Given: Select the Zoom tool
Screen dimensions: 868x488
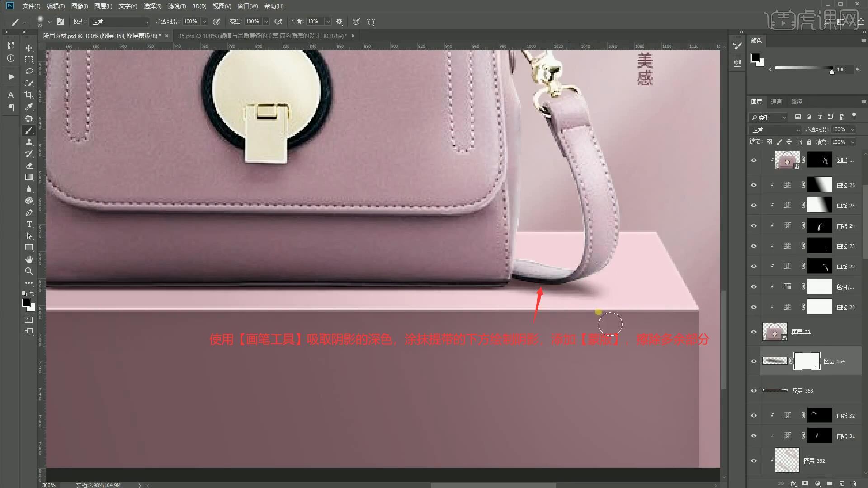Looking at the screenshot, I should click(x=29, y=271).
